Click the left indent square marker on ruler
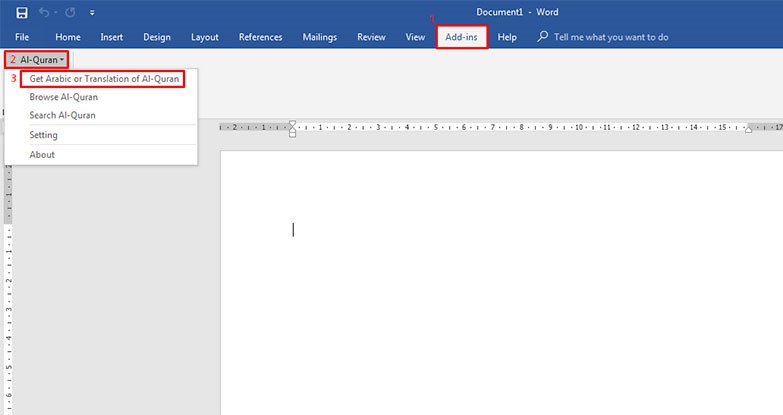783x415 pixels. point(293,134)
